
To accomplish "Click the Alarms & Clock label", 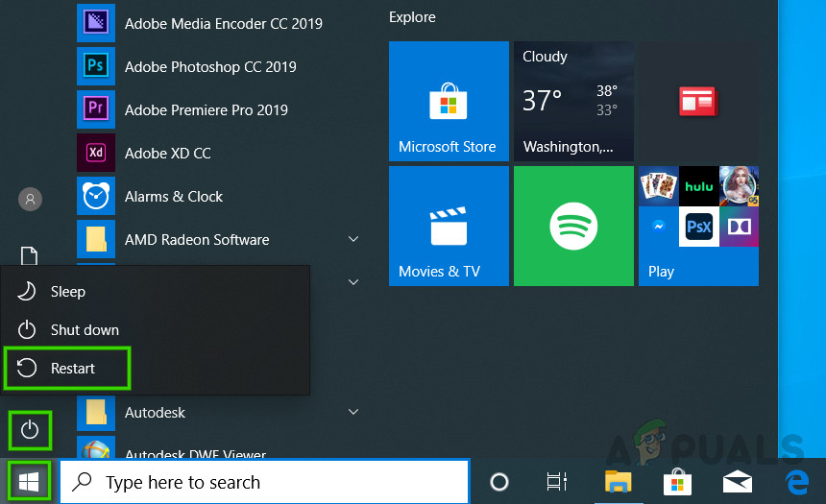I will 173,197.
